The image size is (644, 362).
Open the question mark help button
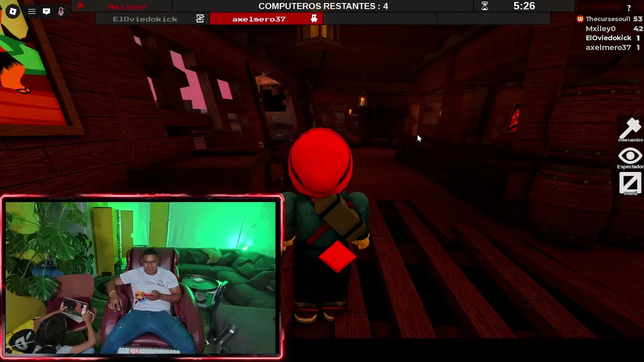628,8
